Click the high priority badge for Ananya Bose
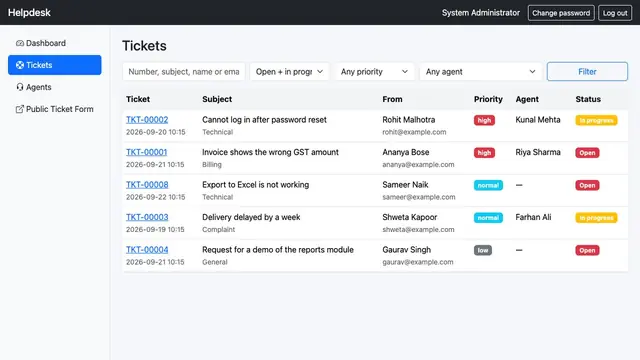Viewport: 640px width, 360px height. click(484, 153)
